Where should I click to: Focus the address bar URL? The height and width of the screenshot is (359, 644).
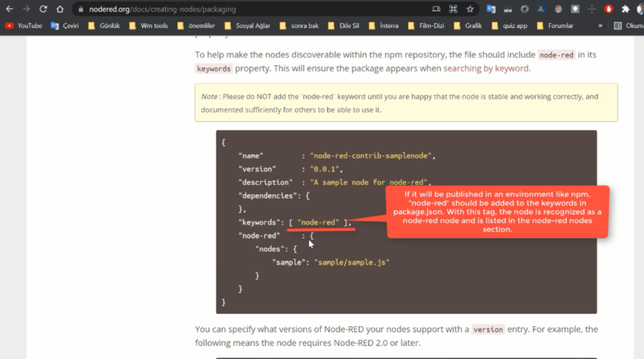(163, 9)
